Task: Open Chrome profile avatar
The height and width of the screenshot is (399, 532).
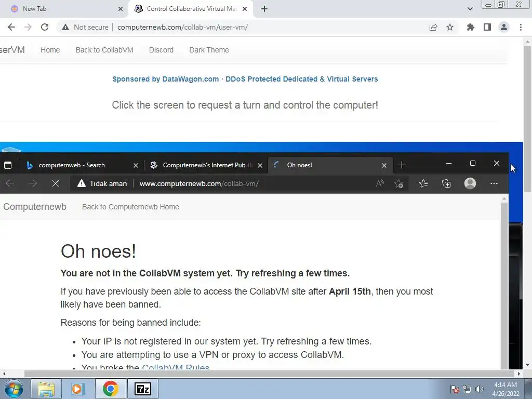Action: pyautogui.click(x=504, y=27)
